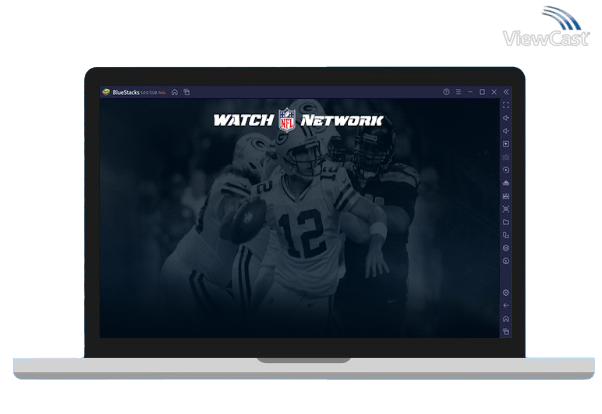Toggle fullscreen mode in the sidebar

click(506, 105)
